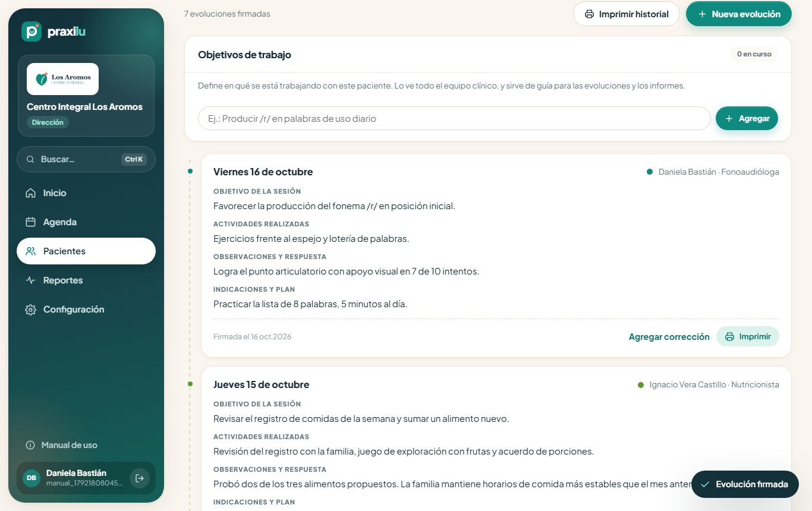Open the Reportes section

pos(86,280)
